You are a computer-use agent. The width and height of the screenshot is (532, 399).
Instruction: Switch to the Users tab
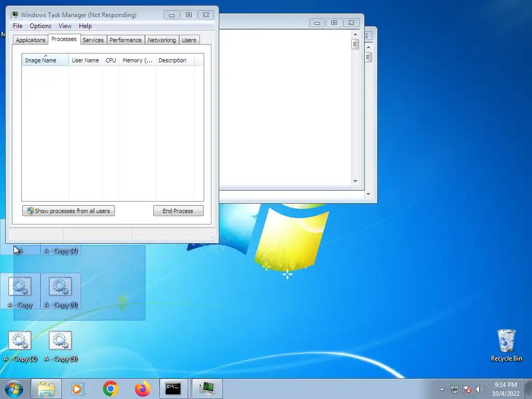coord(189,40)
